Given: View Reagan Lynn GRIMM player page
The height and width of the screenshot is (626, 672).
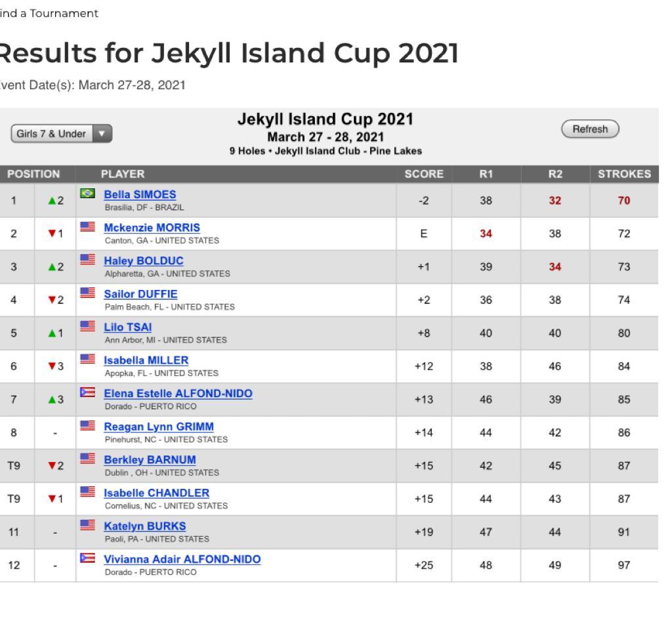Looking at the screenshot, I should pyautogui.click(x=159, y=427).
